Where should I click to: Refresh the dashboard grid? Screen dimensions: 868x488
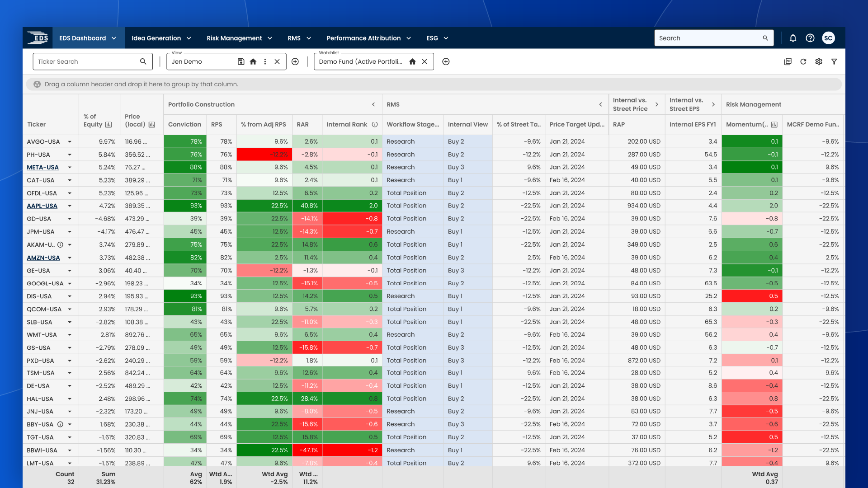pyautogui.click(x=803, y=61)
